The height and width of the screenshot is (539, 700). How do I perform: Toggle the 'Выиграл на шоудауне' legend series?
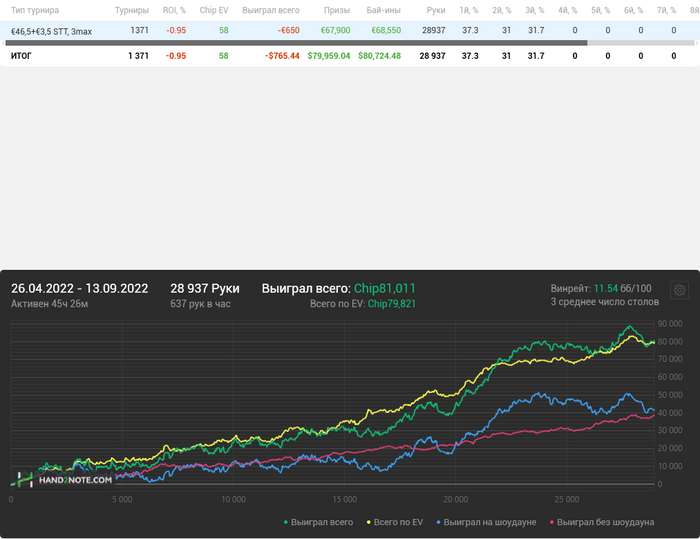pyautogui.click(x=486, y=522)
